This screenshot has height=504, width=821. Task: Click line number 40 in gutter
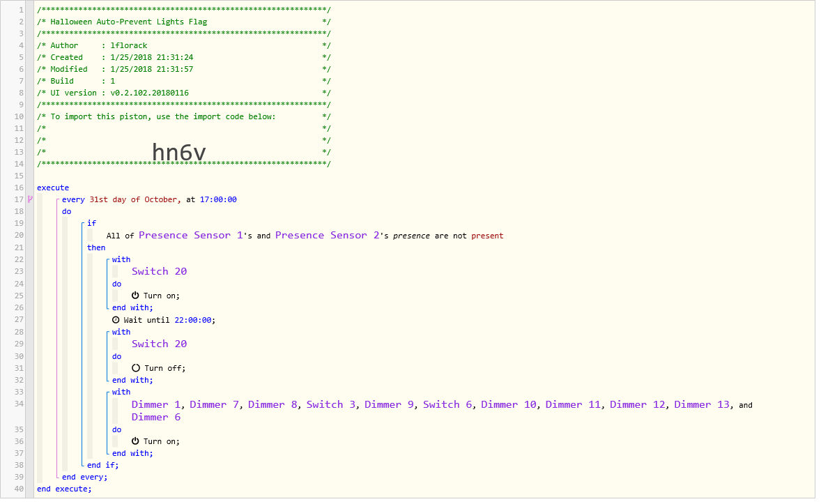[19, 490]
